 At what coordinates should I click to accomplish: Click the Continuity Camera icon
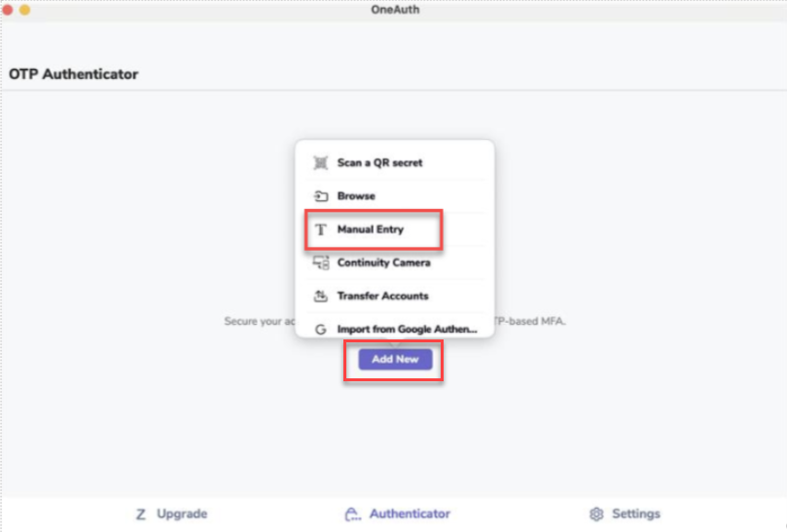click(x=320, y=263)
